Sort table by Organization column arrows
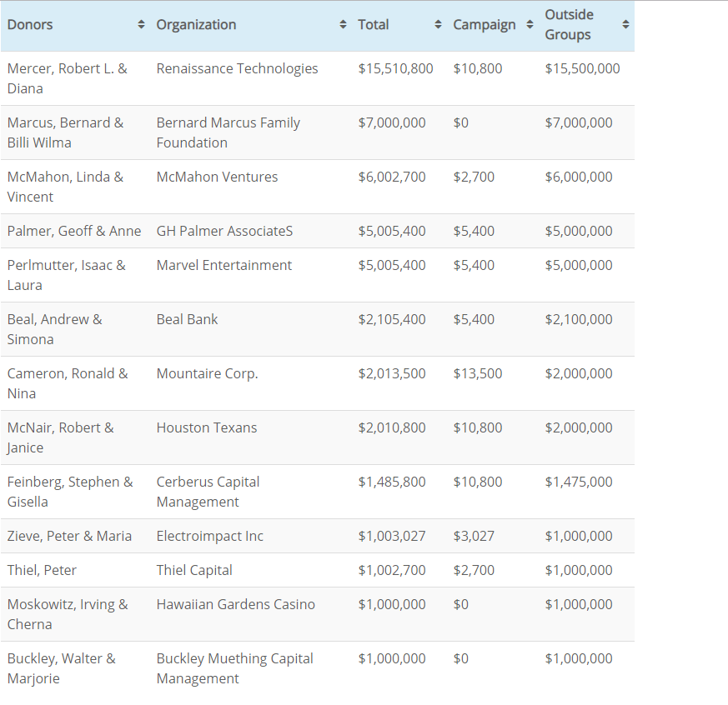 pyautogui.click(x=343, y=24)
